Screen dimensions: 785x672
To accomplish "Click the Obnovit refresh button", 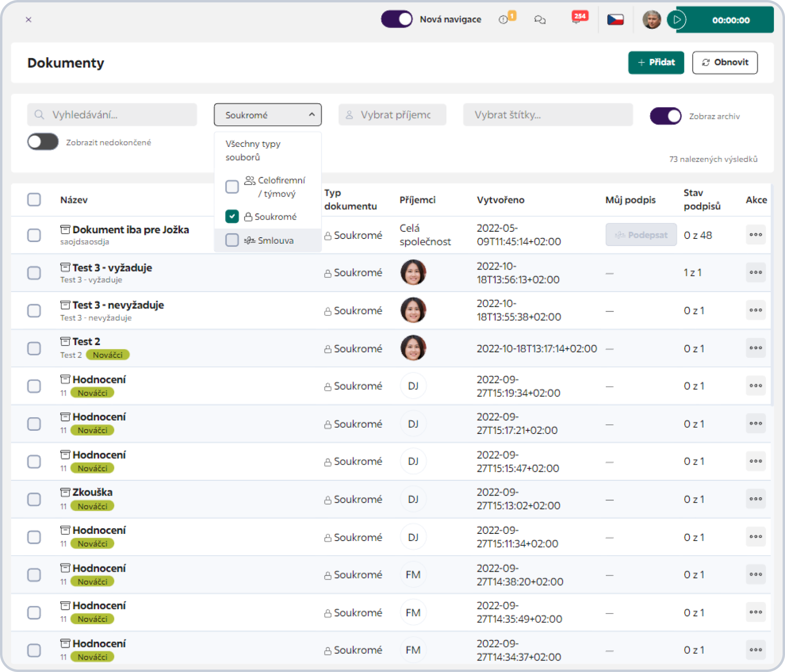I will point(724,63).
